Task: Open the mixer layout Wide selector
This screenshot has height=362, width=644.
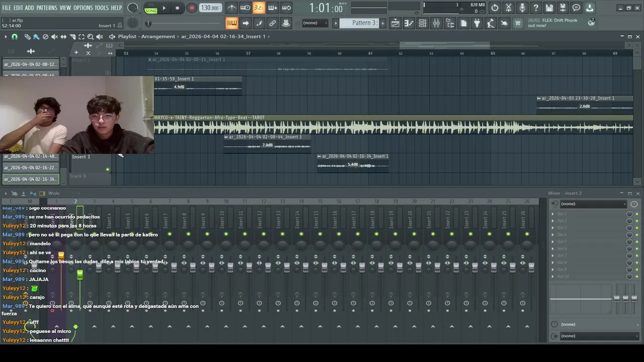Action: point(54,193)
